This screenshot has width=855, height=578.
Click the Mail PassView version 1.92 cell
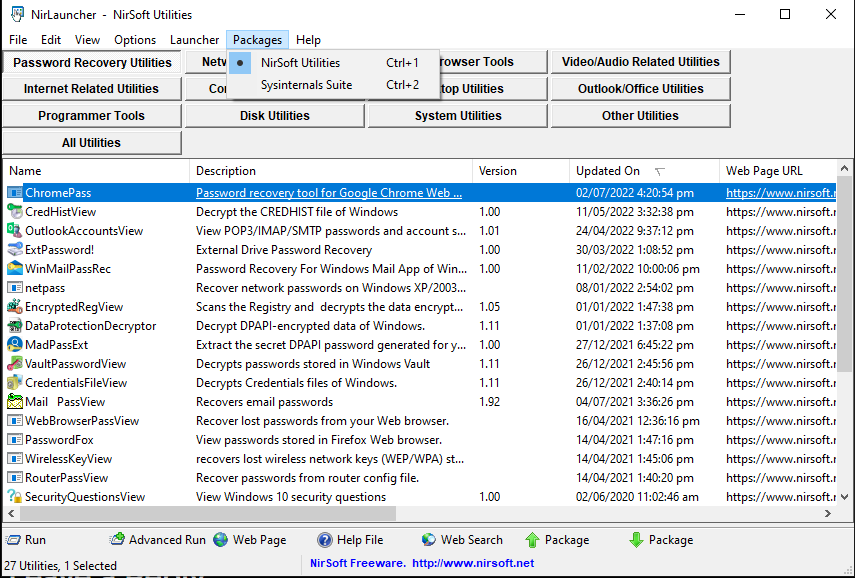click(489, 402)
